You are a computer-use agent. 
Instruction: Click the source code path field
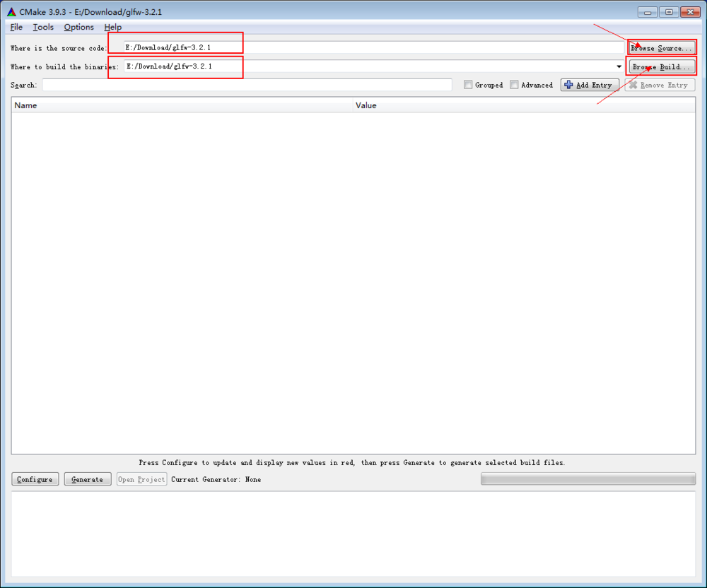(x=283, y=47)
